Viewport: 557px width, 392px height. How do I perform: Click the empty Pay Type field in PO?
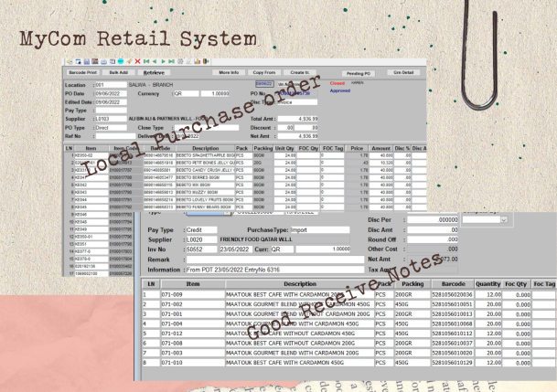111,111
